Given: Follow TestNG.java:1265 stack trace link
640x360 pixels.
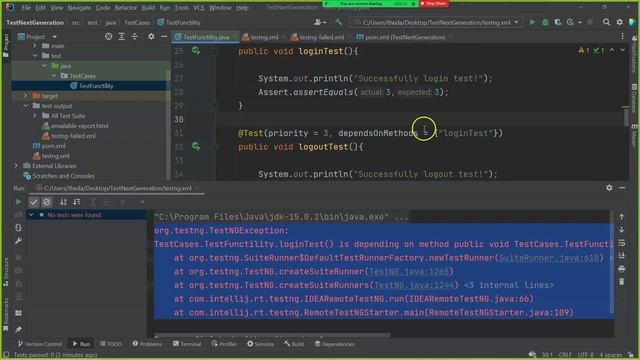Looking at the screenshot, I should [409, 271].
